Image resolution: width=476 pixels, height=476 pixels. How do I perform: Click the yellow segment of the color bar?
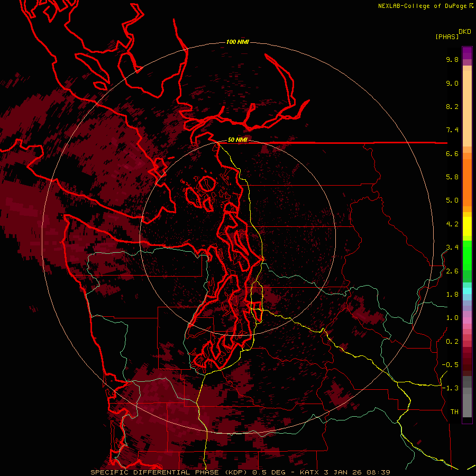pos(467,226)
